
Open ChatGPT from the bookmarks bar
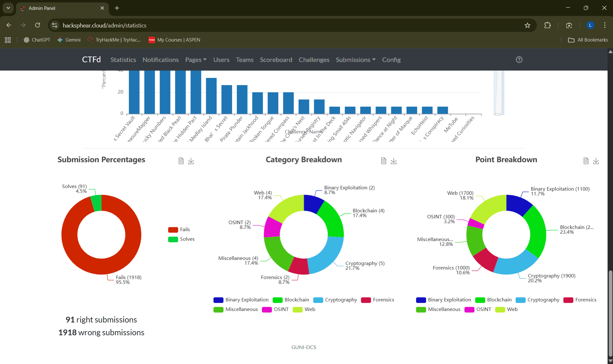[x=37, y=40]
